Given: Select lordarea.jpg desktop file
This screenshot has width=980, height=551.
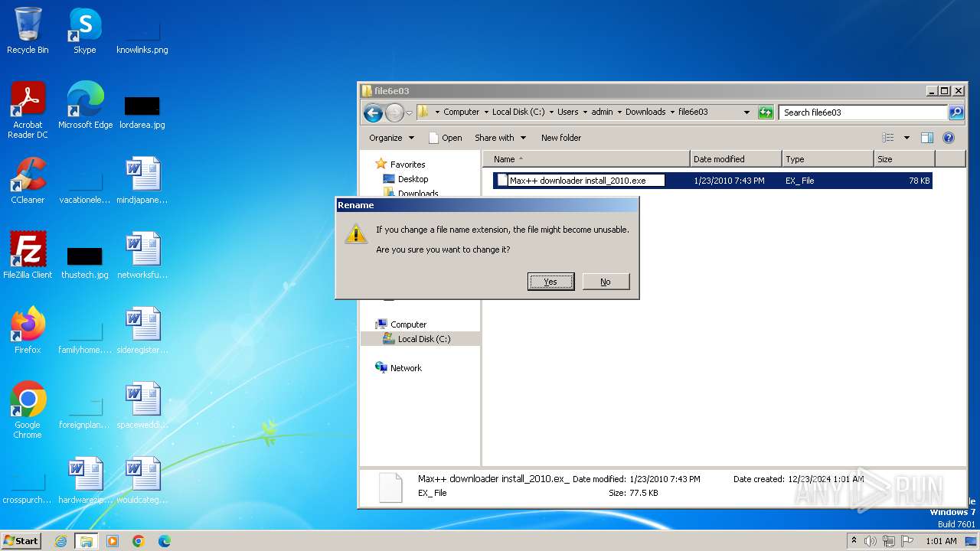Looking at the screenshot, I should pyautogui.click(x=142, y=112).
